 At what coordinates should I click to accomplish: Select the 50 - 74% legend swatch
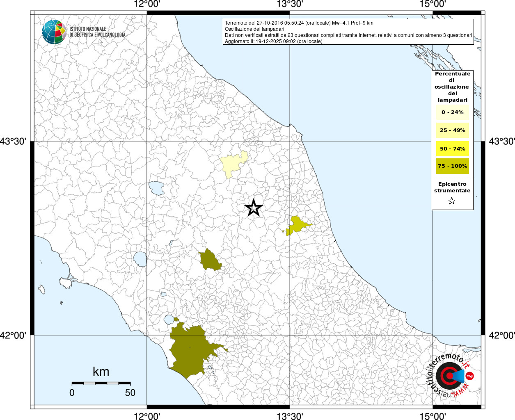click(x=453, y=148)
